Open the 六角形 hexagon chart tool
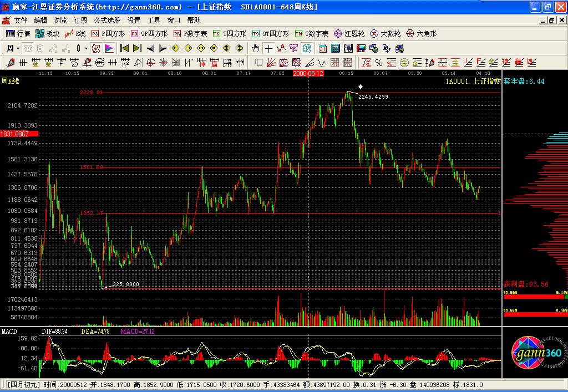 coord(421,34)
